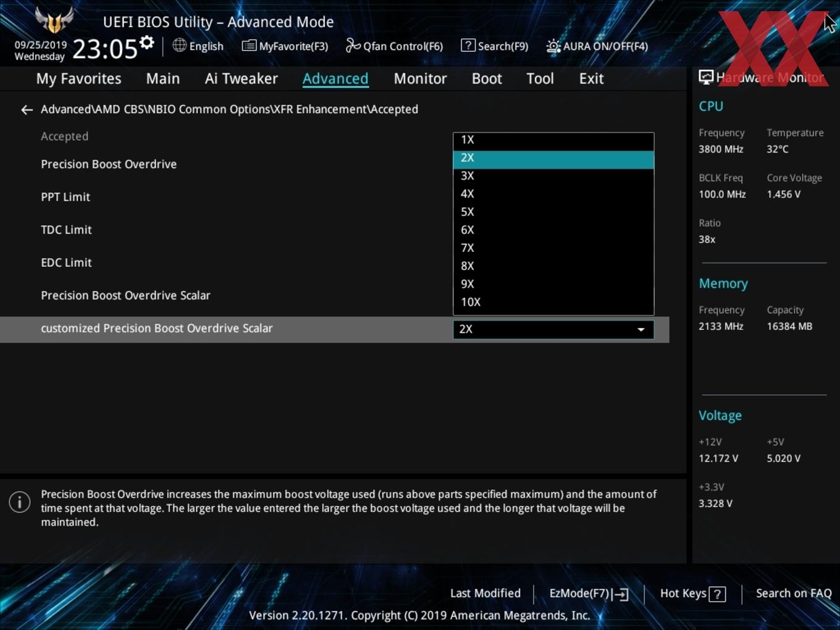Screen dimensions: 840x630
Task: Click Ratio value 38x
Action: point(707,240)
